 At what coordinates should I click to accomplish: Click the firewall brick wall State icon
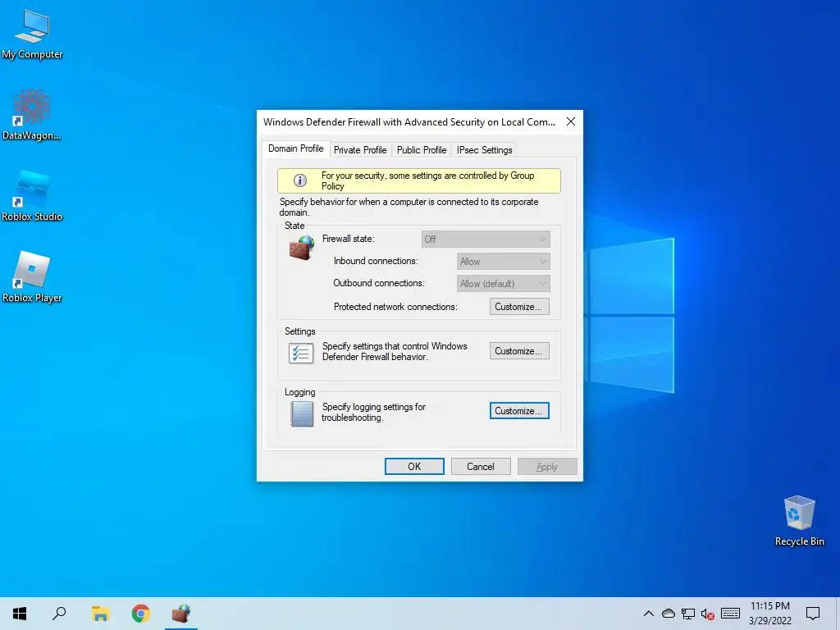pyautogui.click(x=302, y=248)
